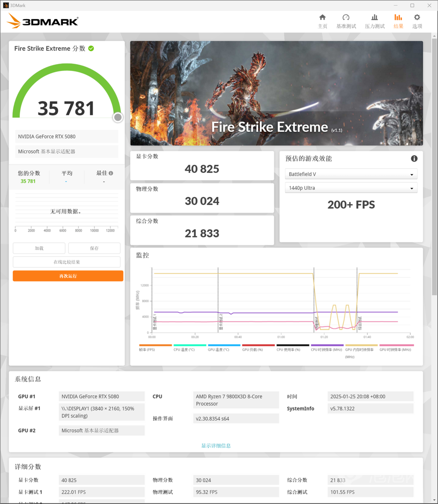Click the 加载 load button

[39, 248]
